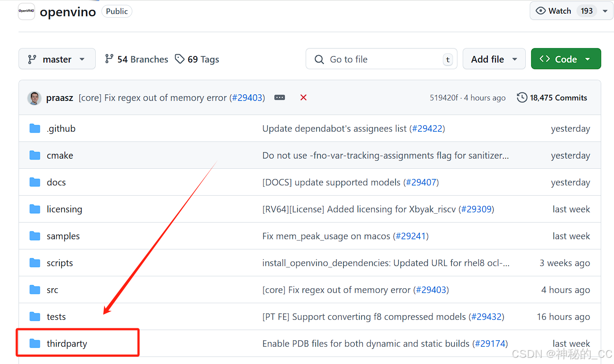Focus the Go to file search field

click(381, 59)
